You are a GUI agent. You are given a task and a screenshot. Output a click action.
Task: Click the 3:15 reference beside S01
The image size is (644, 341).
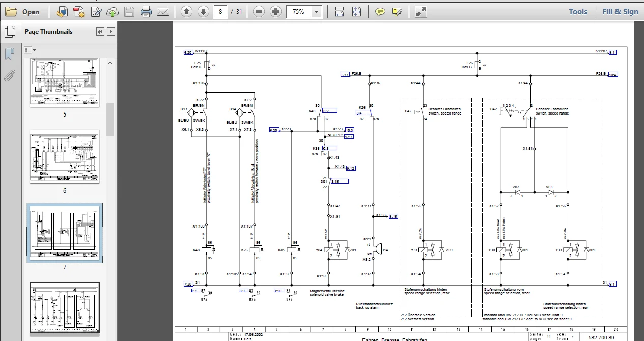click(x=340, y=181)
